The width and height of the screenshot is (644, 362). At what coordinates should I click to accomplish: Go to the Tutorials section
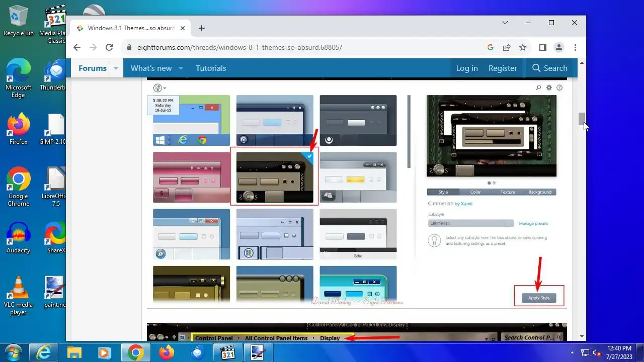[x=211, y=68]
